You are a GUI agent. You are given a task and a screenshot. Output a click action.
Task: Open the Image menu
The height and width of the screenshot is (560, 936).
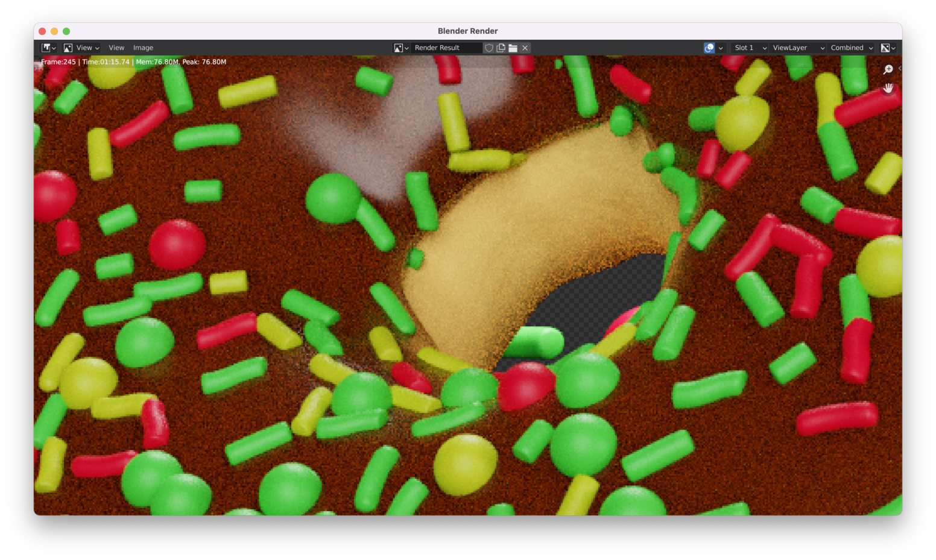tap(143, 48)
